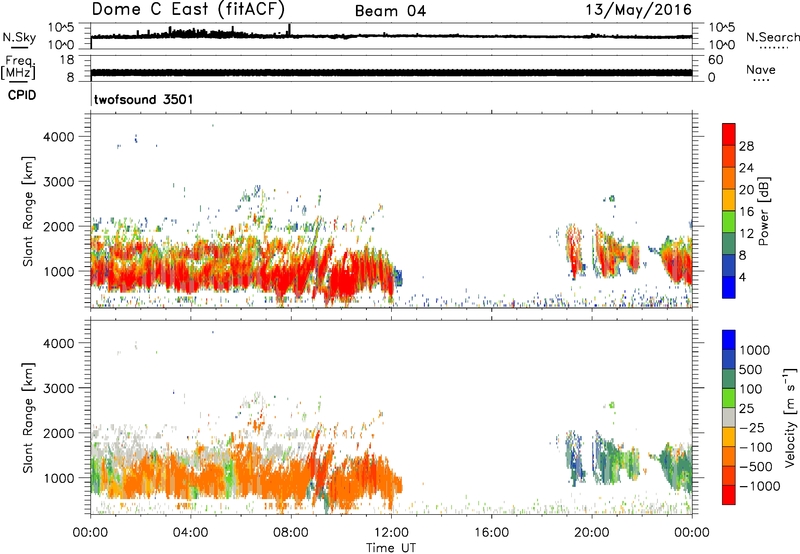The height and width of the screenshot is (554, 800).
Task: Pick the gray -25 to 25 velocity segment
Action: point(729,418)
